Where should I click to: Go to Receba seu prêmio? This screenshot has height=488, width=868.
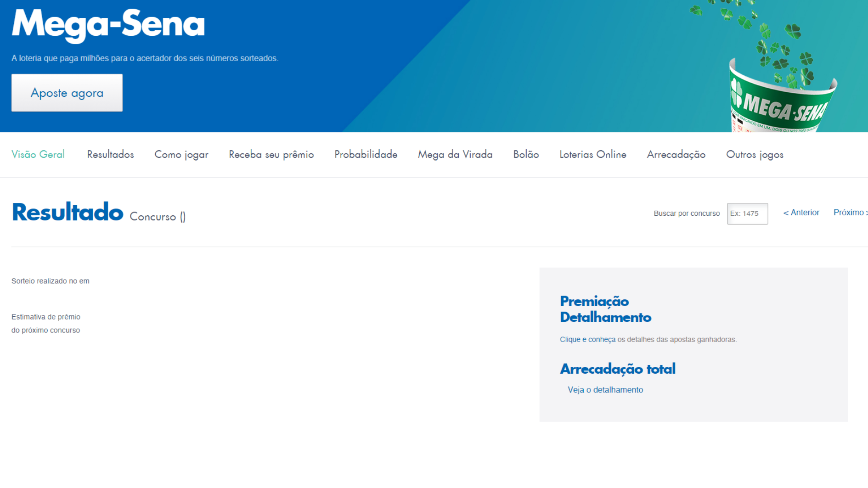271,155
